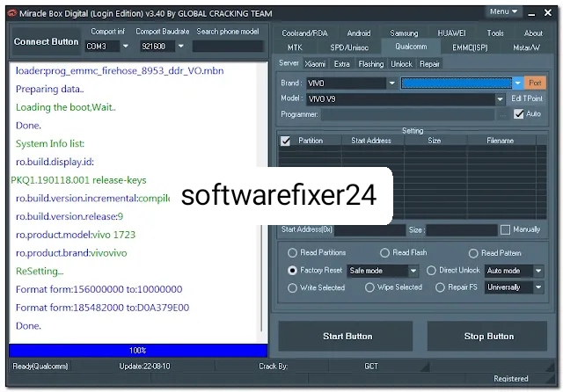Click the Ed TPoint button

coord(527,98)
